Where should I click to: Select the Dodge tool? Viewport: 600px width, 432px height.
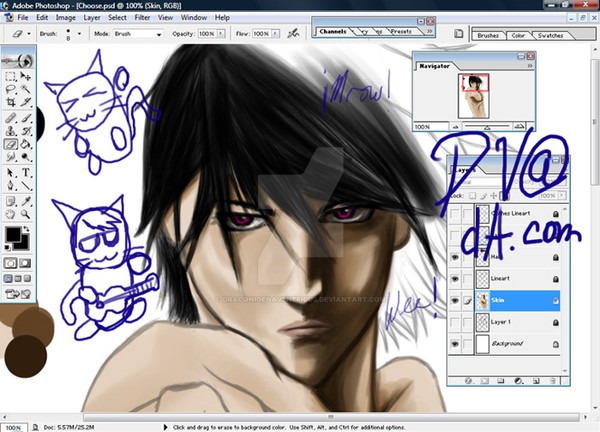[26, 157]
